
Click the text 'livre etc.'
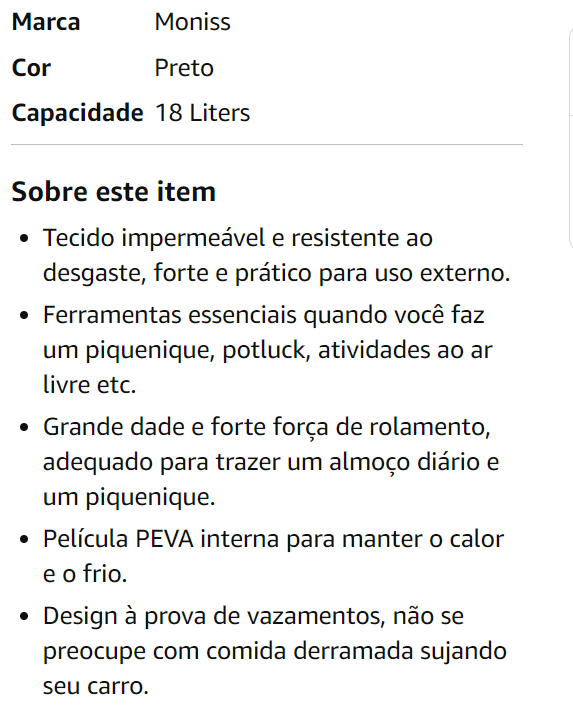tap(89, 385)
